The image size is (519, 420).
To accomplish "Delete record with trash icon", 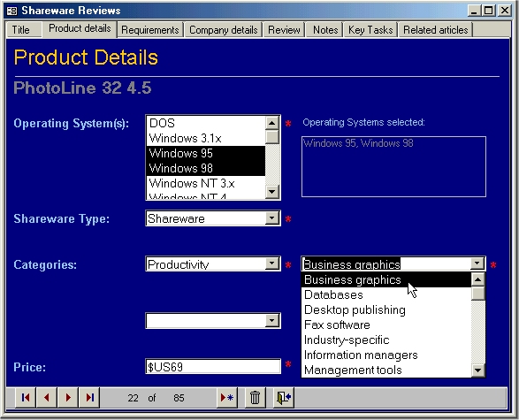I will click(255, 397).
